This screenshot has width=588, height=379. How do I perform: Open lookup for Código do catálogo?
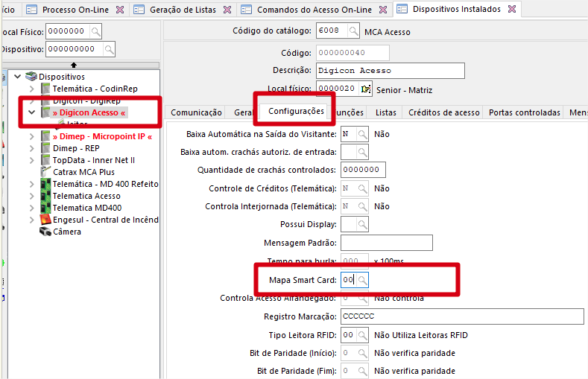353,31
